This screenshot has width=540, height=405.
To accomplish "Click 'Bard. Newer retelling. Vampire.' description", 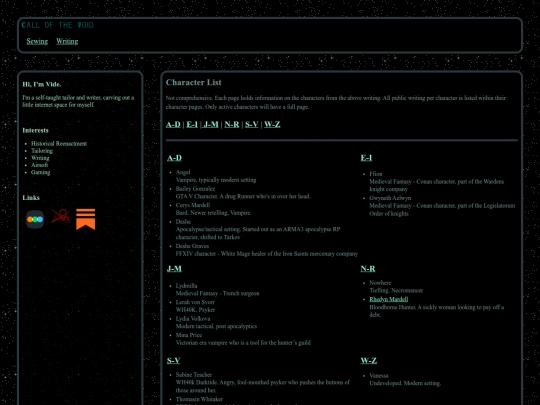I will coord(214,213).
